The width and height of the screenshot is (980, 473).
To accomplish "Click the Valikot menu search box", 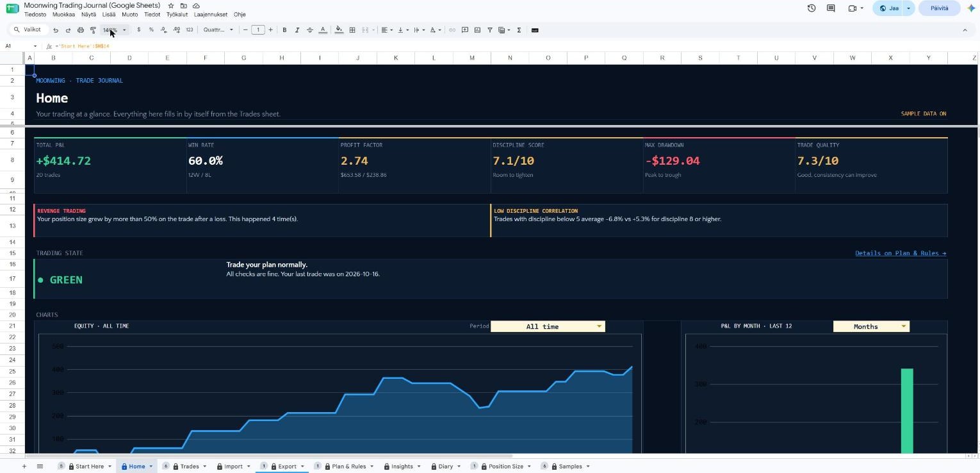I will 29,30.
